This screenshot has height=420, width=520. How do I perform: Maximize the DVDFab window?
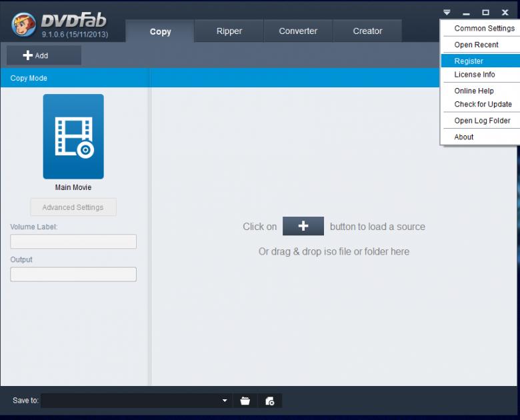tap(485, 13)
